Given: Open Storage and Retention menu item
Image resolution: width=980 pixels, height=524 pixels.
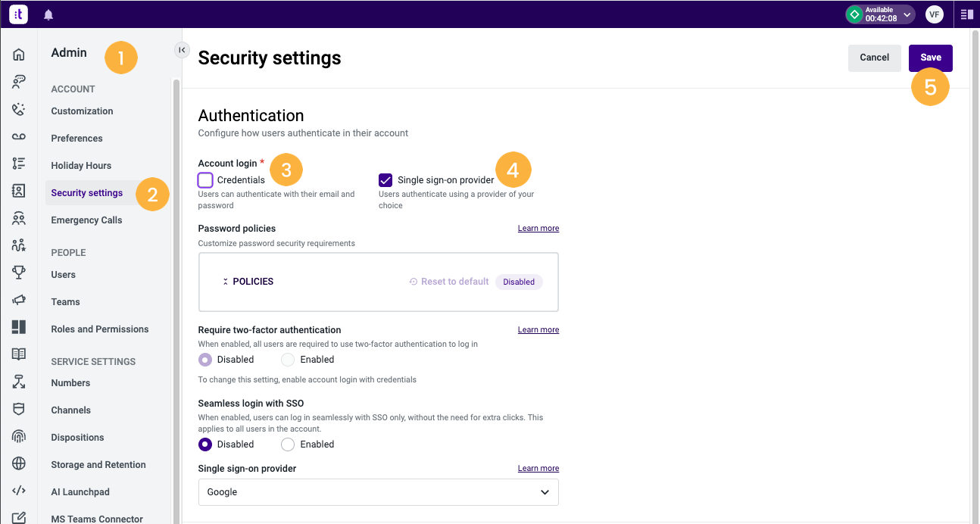Looking at the screenshot, I should coord(98,465).
